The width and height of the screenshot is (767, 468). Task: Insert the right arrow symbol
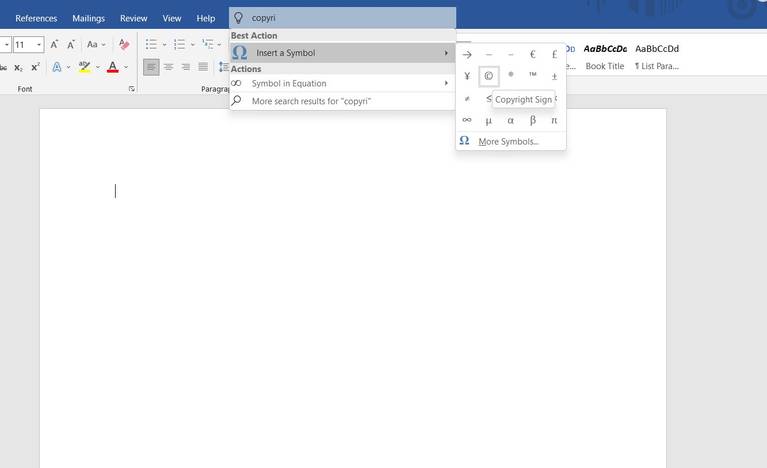467,54
